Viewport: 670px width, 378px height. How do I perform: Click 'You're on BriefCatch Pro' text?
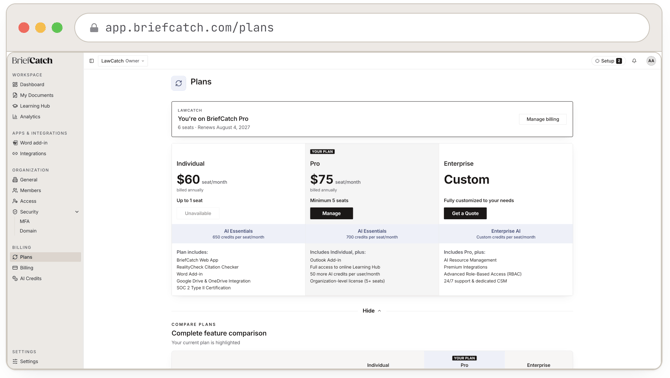213,119
